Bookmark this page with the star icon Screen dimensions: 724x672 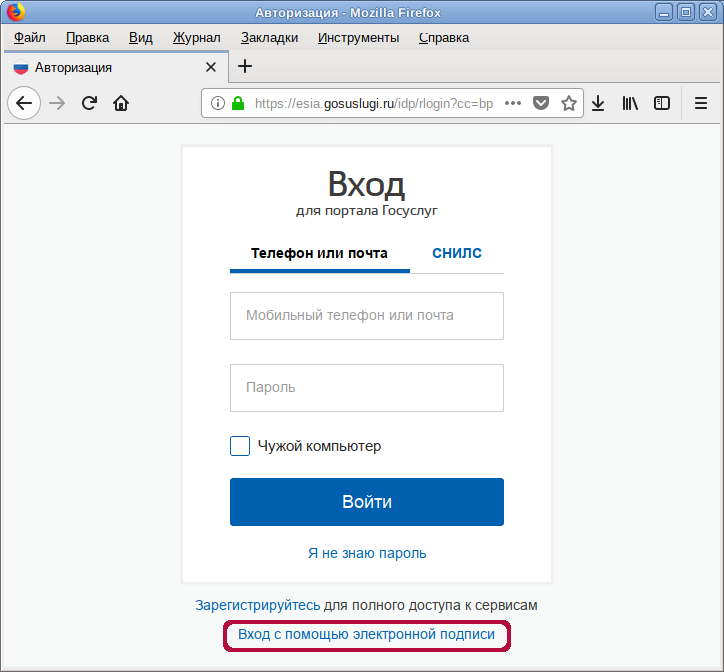click(x=569, y=103)
